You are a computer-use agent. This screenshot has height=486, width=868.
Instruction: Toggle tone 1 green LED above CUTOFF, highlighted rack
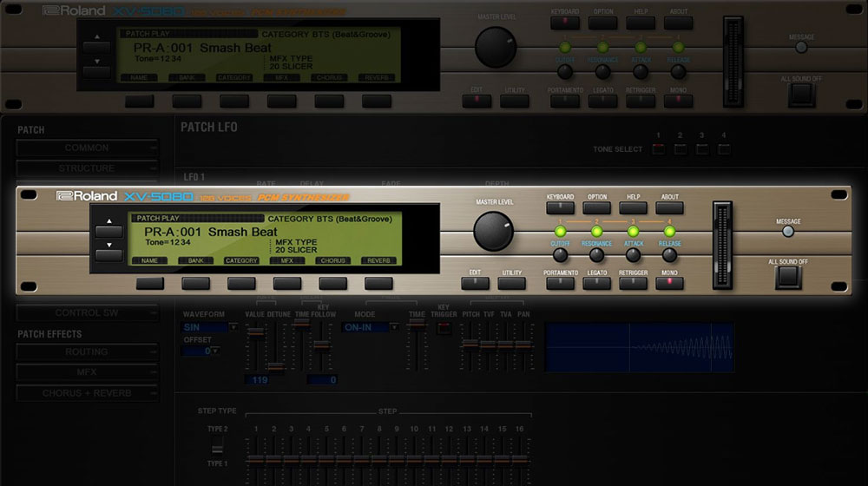560,232
